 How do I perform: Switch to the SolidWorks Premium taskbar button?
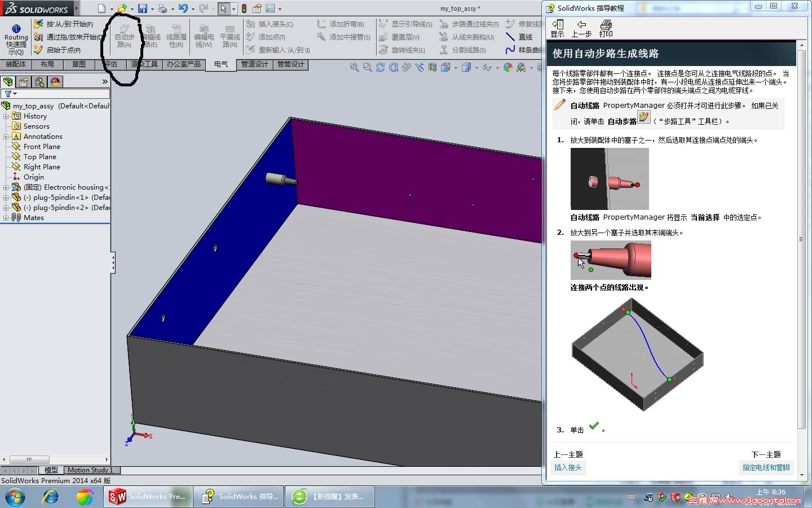click(x=148, y=497)
